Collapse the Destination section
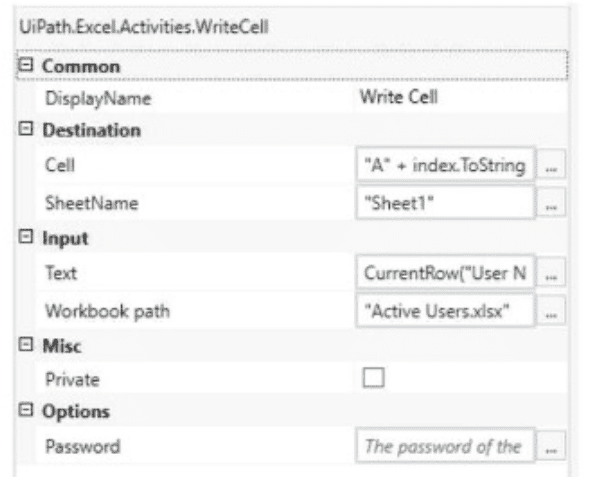 click(x=26, y=129)
